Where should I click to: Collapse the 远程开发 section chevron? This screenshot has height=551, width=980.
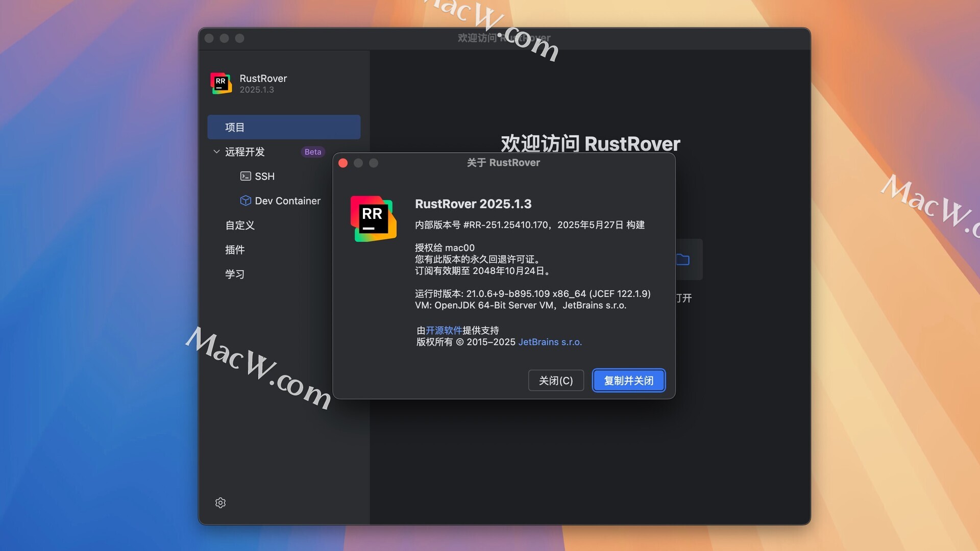point(216,152)
